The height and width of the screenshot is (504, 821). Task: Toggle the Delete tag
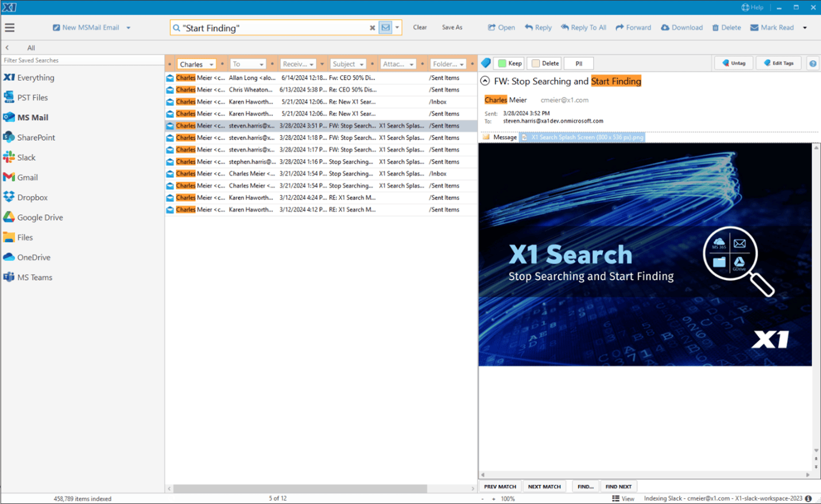click(x=544, y=63)
